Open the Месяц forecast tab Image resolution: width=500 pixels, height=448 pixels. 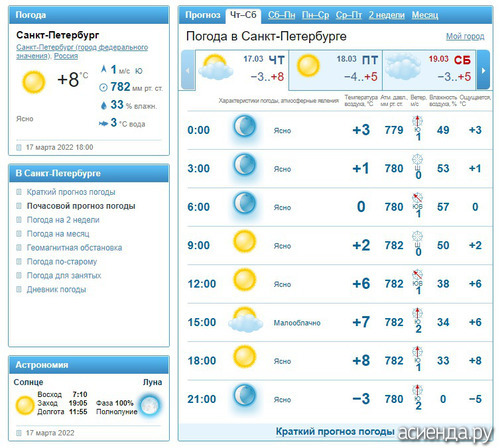(425, 15)
